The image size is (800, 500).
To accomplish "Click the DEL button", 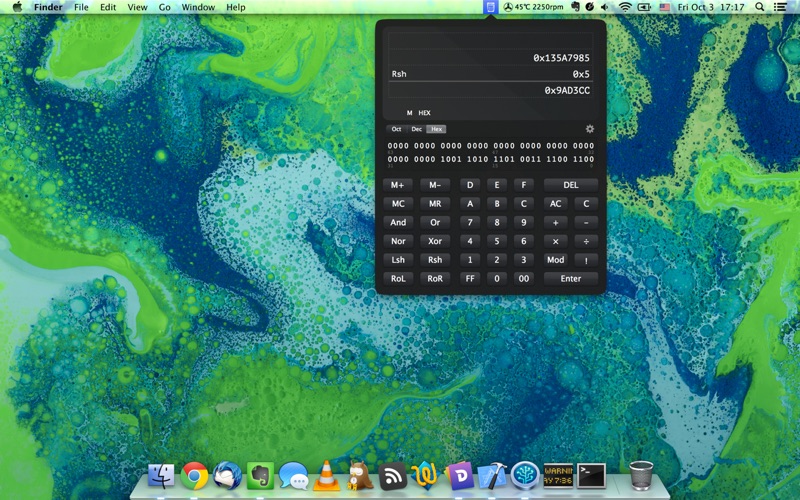I will pos(570,185).
